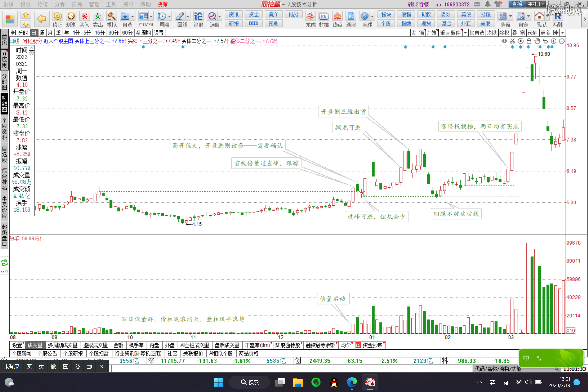Switch chart period to 30分
This screenshot has width=588, height=392.
[x=114, y=33]
